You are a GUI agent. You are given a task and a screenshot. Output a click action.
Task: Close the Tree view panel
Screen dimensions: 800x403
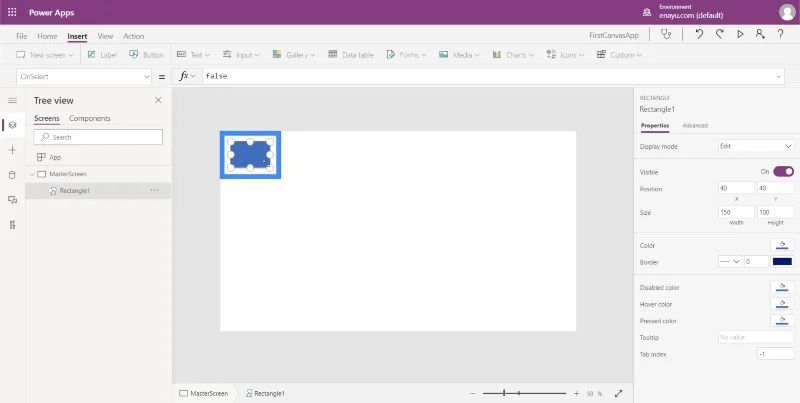pyautogui.click(x=158, y=100)
